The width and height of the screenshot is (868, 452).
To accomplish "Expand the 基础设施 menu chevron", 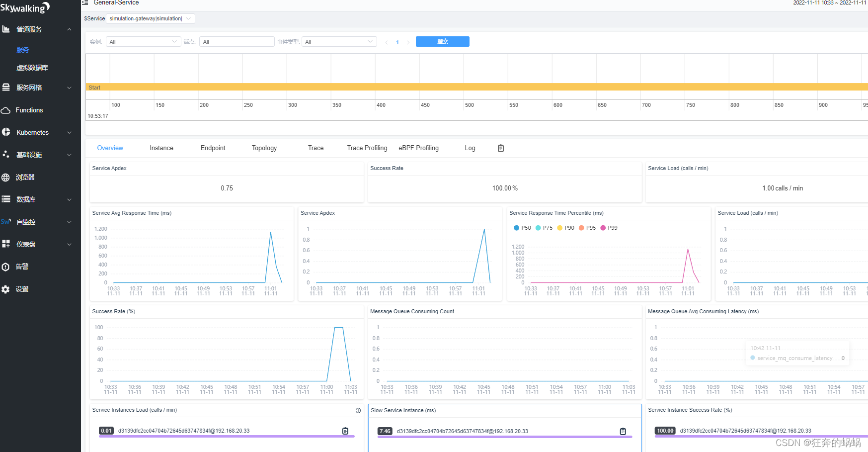I will pos(69,155).
